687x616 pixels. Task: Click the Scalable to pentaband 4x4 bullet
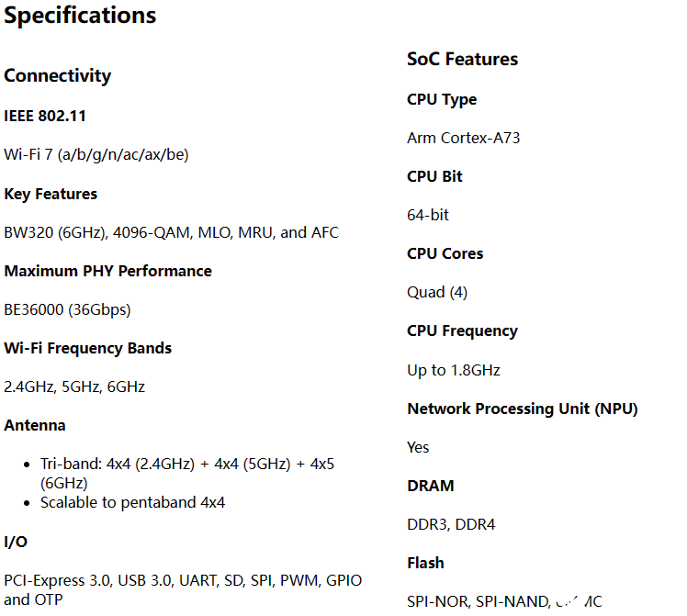(x=132, y=502)
